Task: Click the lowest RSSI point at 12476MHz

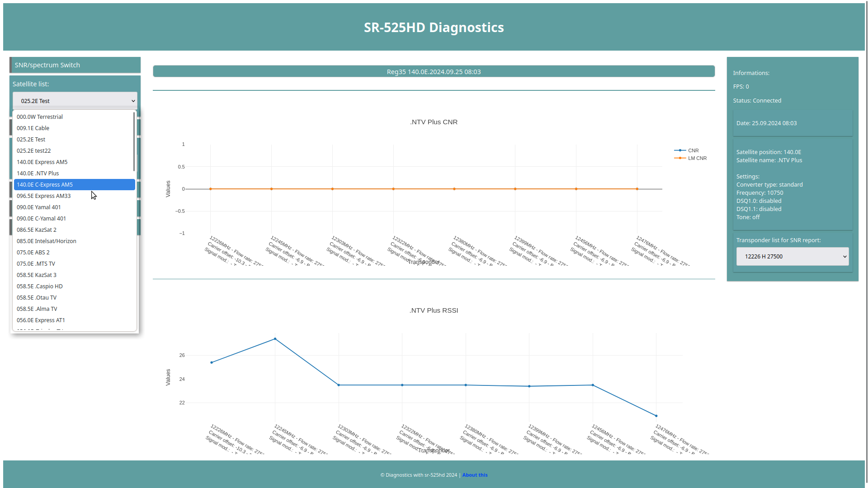Action: click(656, 416)
